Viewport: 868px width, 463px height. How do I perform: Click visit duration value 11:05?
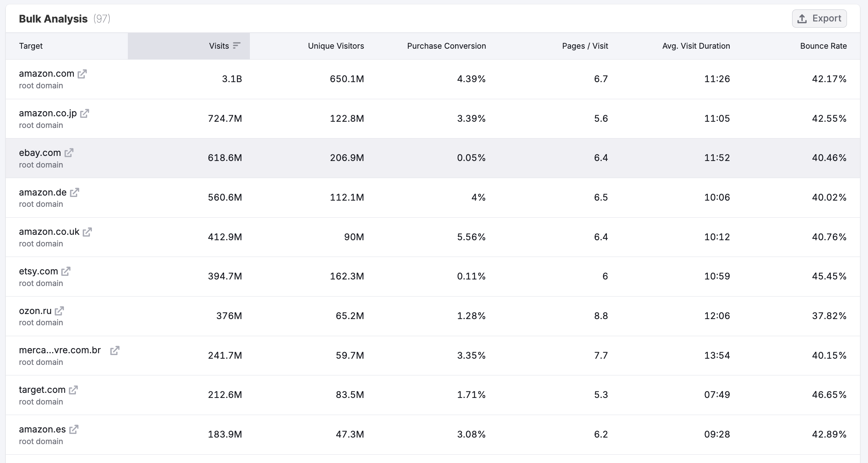pyautogui.click(x=717, y=118)
